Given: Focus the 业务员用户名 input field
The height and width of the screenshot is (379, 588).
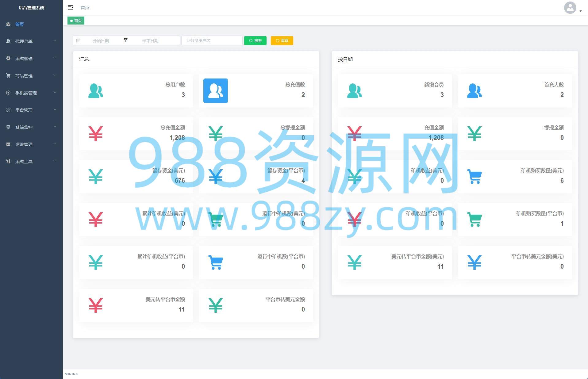Looking at the screenshot, I should pos(212,40).
